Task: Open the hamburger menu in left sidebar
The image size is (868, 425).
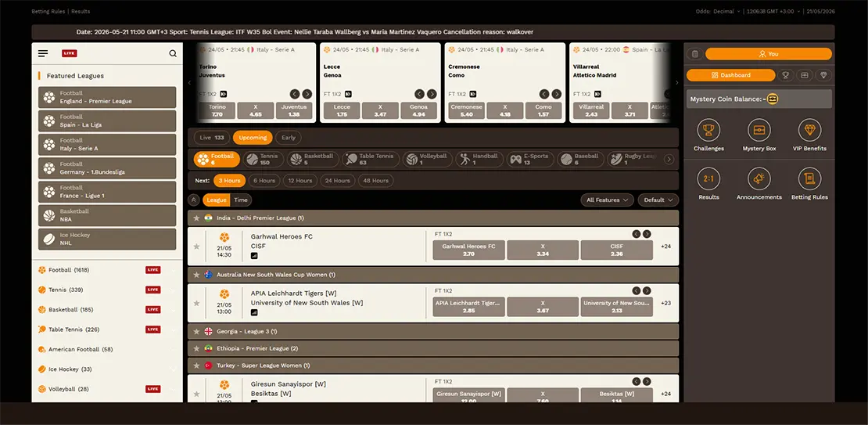Action: [43, 54]
